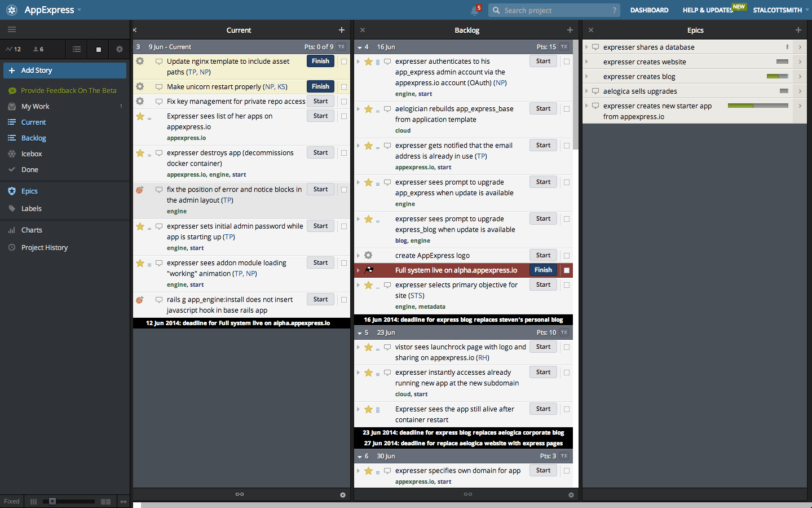This screenshot has width=812, height=508.
Task: Start Fix key management story
Action: click(x=320, y=101)
